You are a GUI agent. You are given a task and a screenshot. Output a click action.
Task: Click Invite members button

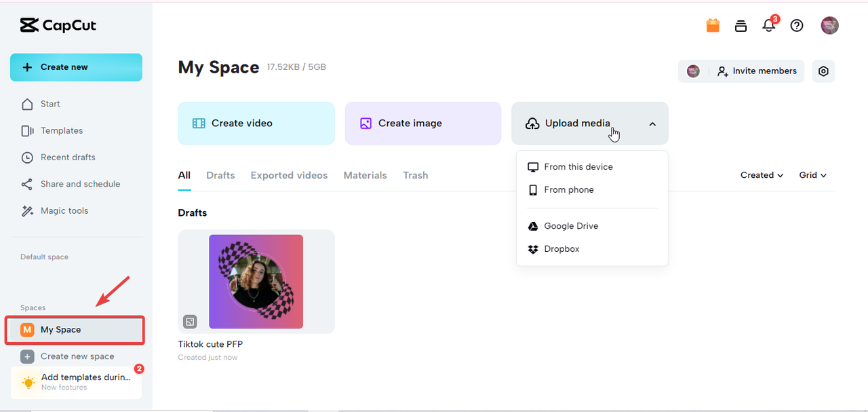[x=757, y=71]
